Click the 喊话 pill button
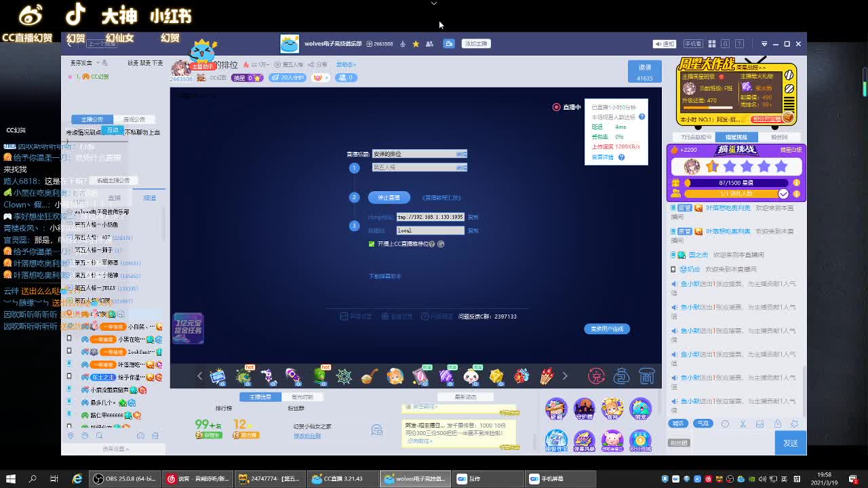The image size is (868, 488). 678,424
